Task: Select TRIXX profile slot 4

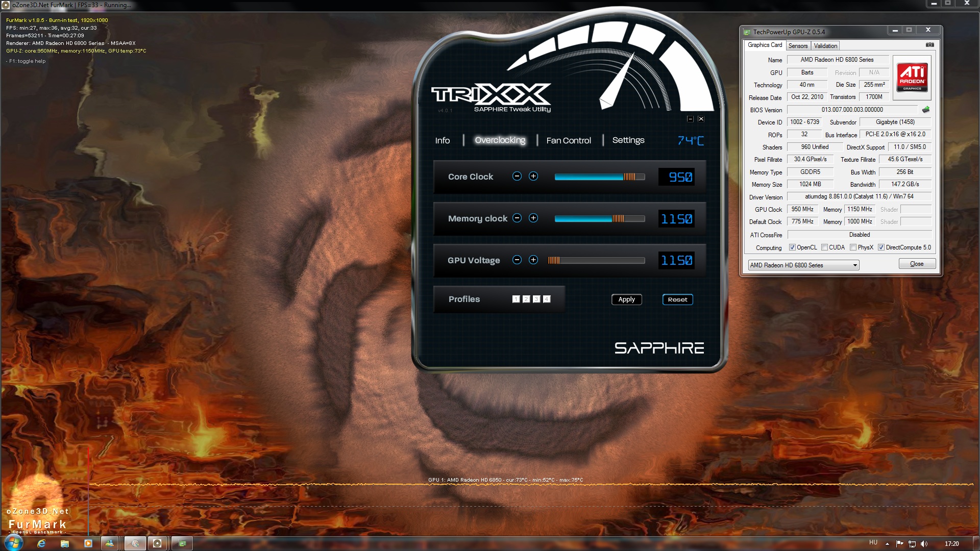Action: tap(547, 299)
